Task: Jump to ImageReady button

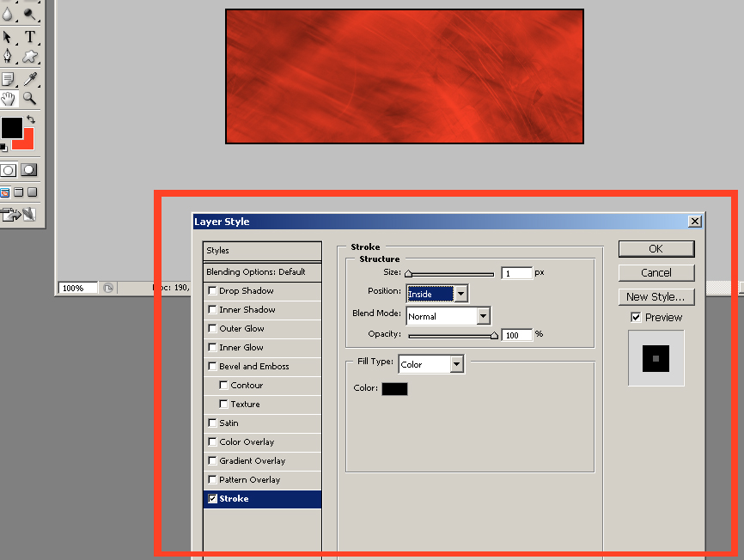Action: (18, 215)
